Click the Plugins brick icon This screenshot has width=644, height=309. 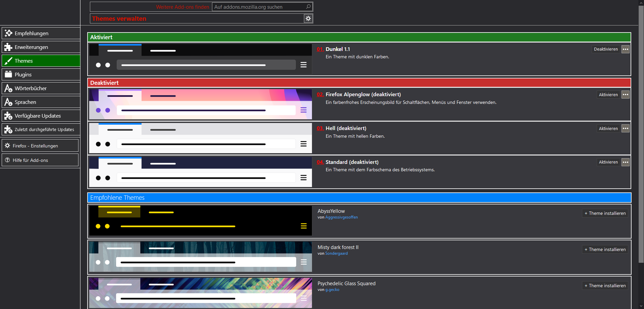[8, 74]
